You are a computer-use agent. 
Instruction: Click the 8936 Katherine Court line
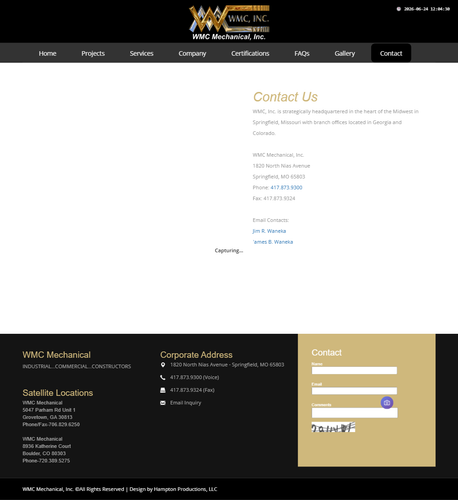(47, 446)
